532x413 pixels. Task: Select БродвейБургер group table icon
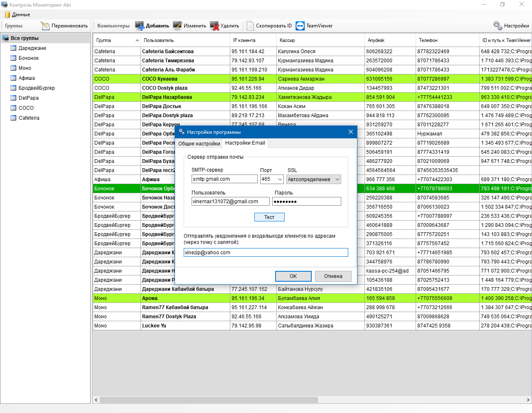(13, 88)
